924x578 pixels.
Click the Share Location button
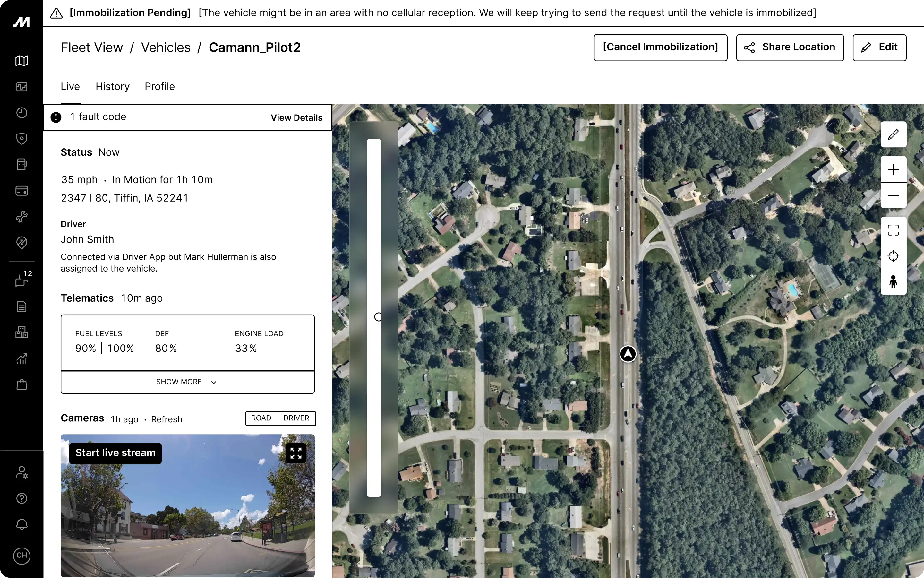[790, 47]
